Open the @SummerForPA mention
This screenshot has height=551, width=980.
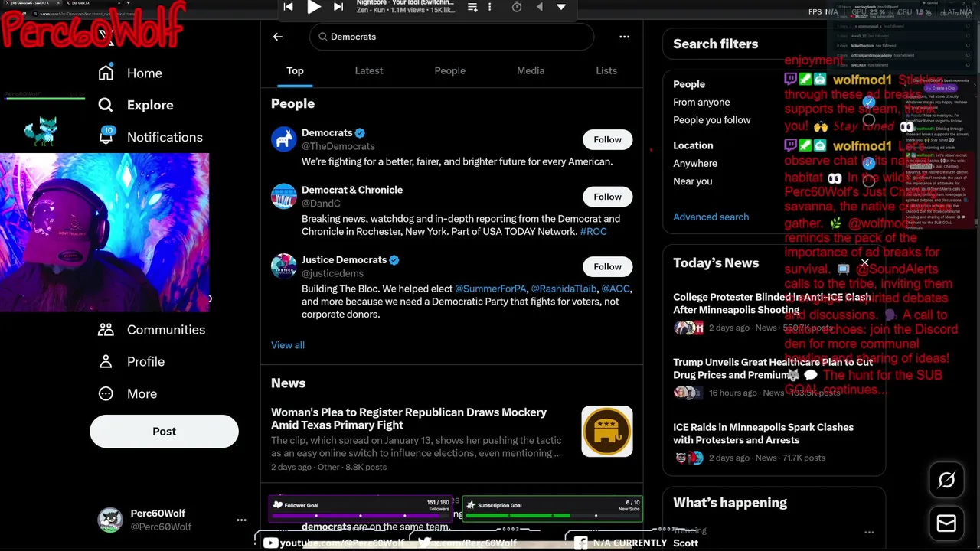coord(490,289)
